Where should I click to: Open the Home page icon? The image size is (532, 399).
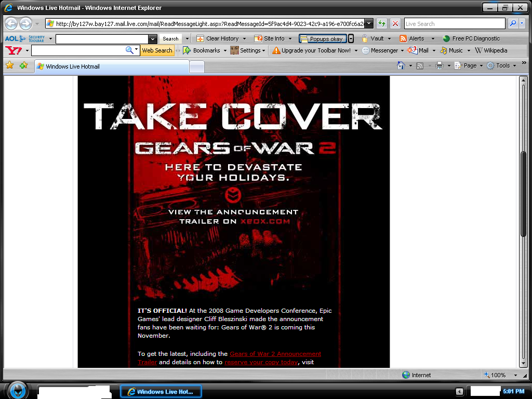coord(401,65)
